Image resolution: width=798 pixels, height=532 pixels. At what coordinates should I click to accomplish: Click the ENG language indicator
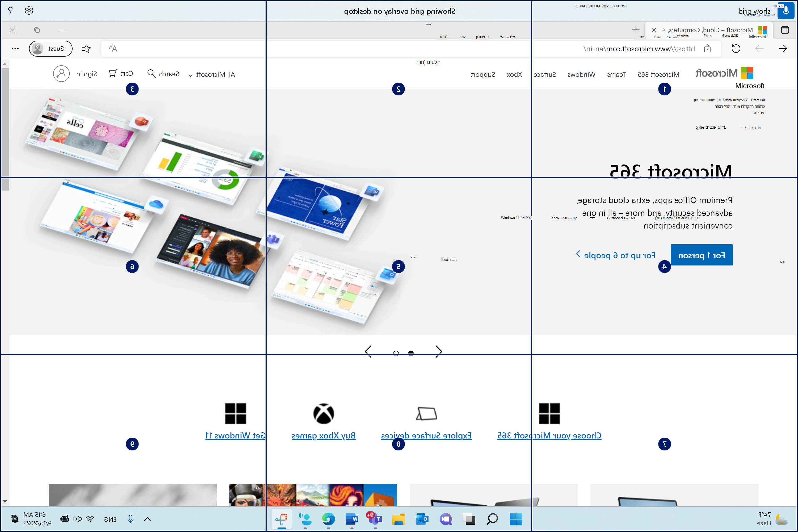pos(110,519)
